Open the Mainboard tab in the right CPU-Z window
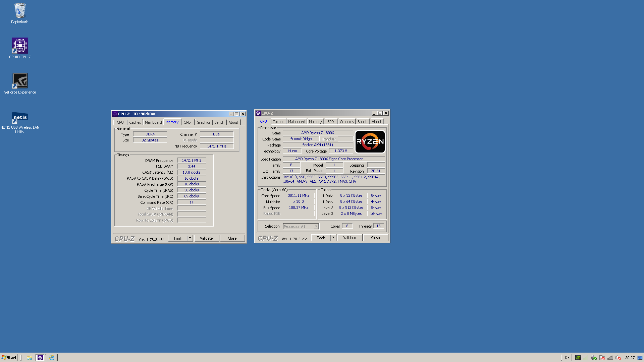 (x=297, y=122)
